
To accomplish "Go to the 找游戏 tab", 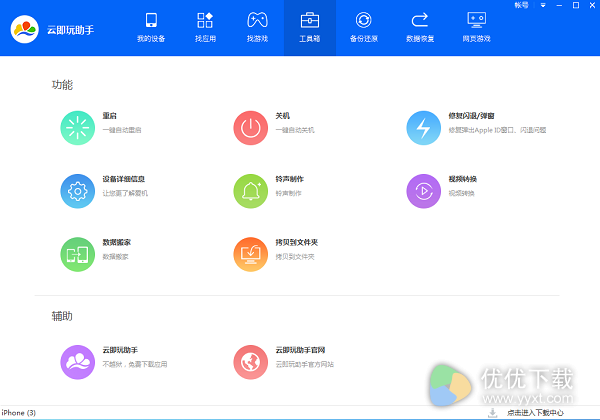I will tap(257, 28).
